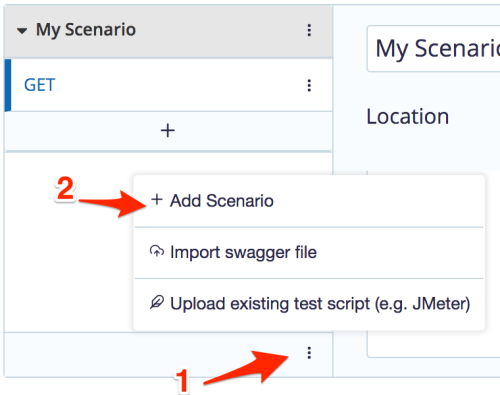
Task: Choose Add Scenario from the menu
Action: 309,201
